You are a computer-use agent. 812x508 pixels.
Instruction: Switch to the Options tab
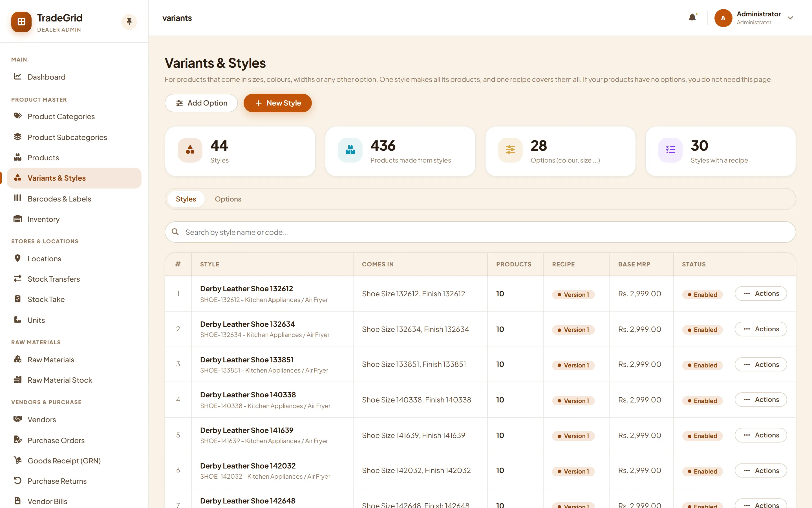tap(228, 199)
